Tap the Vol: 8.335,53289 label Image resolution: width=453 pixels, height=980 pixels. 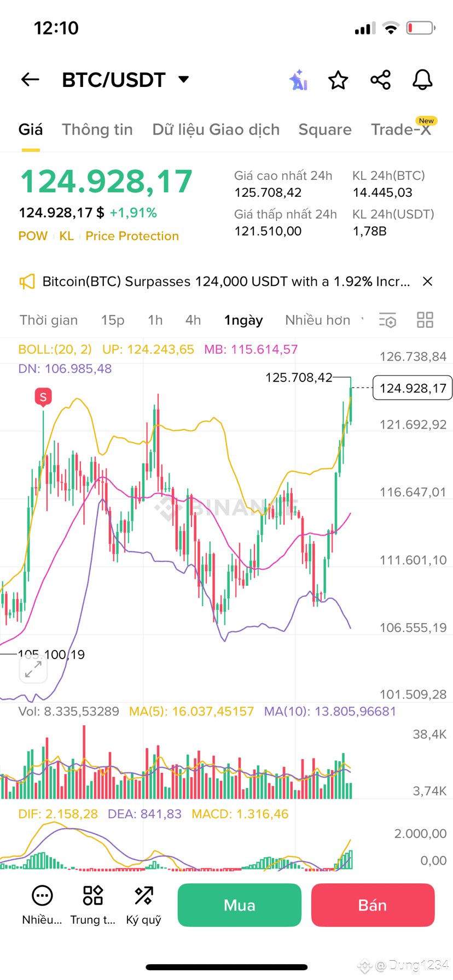(x=68, y=712)
